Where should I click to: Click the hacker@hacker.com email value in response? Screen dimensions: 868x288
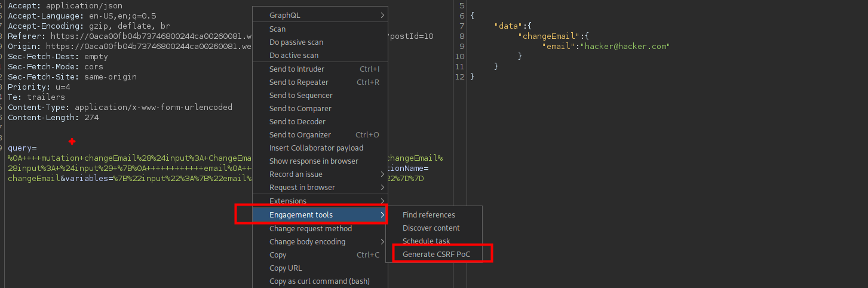(x=626, y=46)
